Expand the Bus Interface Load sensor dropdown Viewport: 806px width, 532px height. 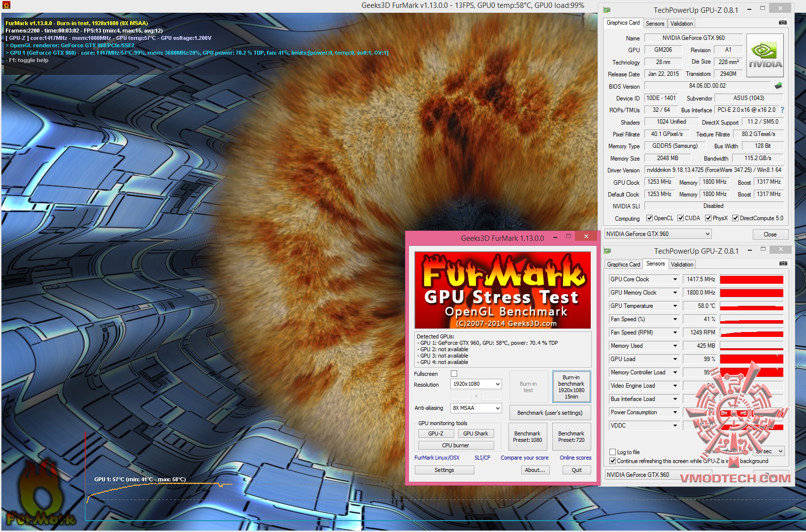pyautogui.click(x=675, y=399)
